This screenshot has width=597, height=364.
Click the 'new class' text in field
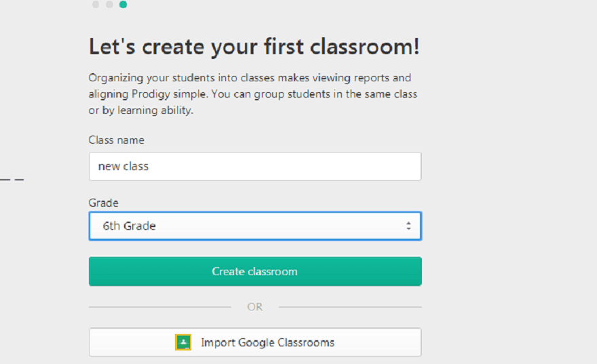tap(123, 166)
